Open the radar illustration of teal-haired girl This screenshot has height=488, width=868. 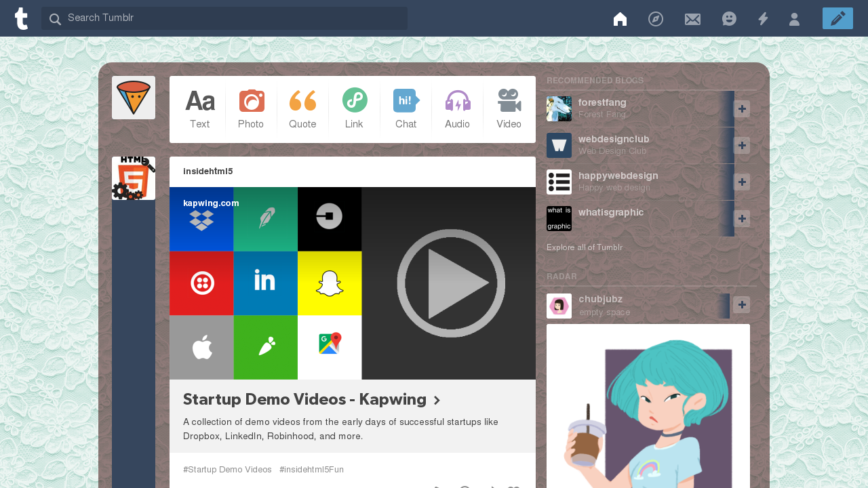pos(648,406)
